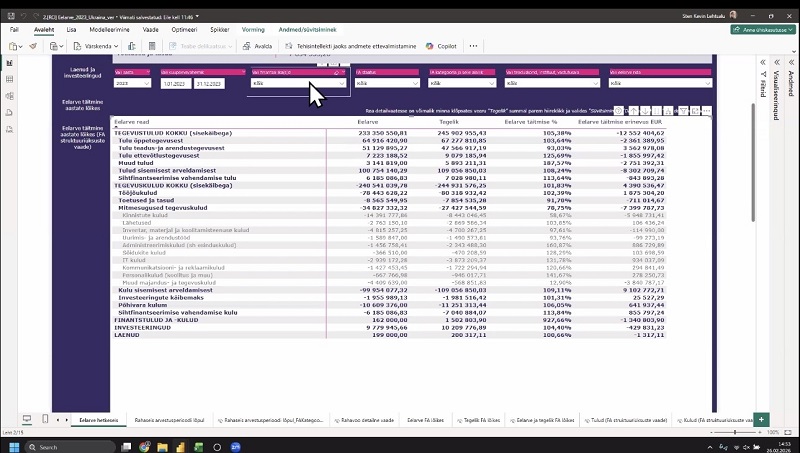800x453 pixels.
Task: Open Model view icon in left sidebar
Action: coord(9,96)
